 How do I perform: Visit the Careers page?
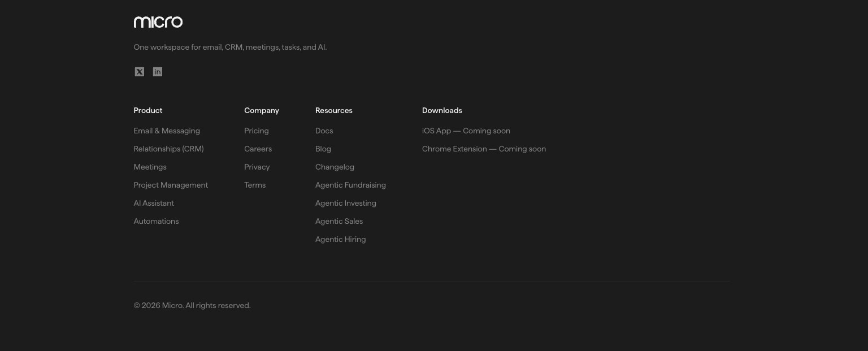(258, 149)
